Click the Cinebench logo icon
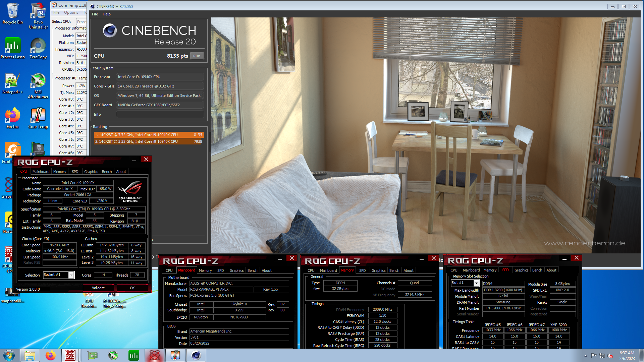Screen dimensions: 644x362 click(110, 31)
